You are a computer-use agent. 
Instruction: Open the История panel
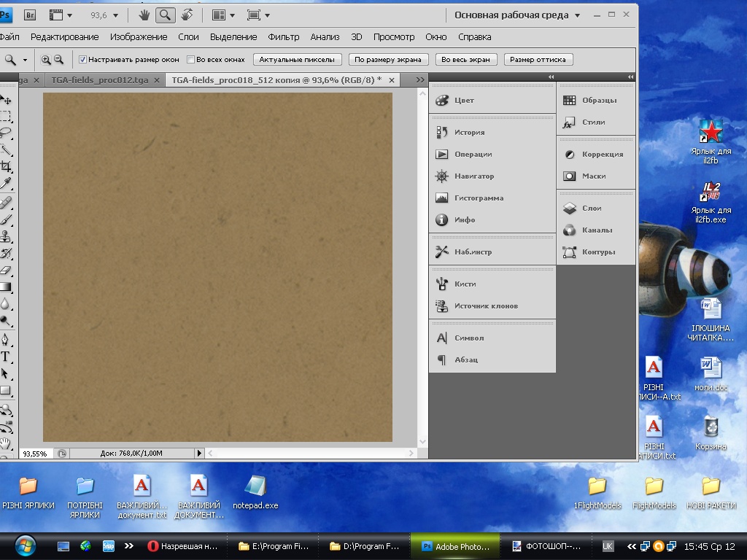pyautogui.click(x=469, y=132)
